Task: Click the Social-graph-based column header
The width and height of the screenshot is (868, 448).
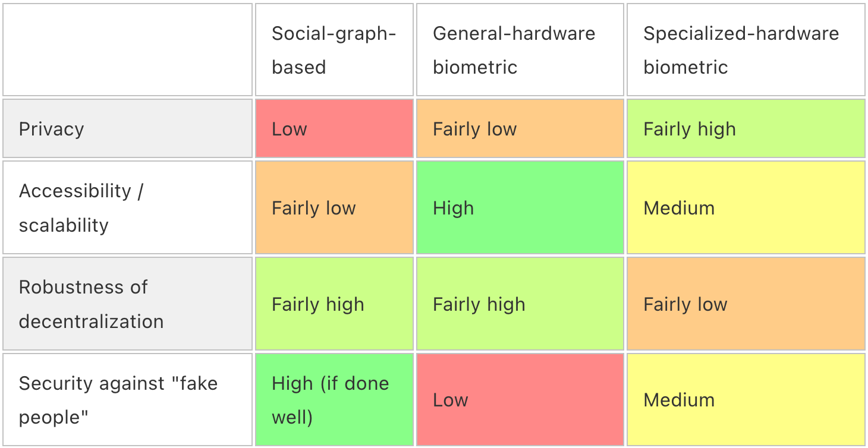Action: click(334, 50)
